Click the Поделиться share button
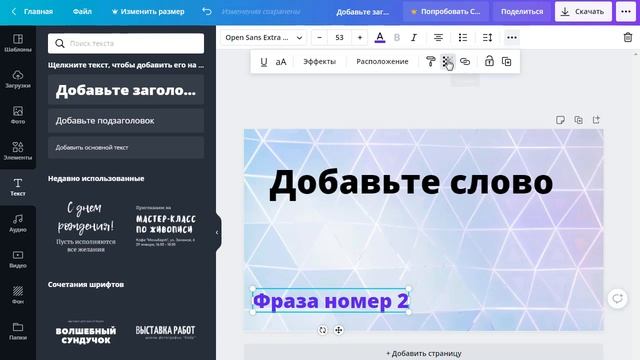Screen dimensions: 640x360 point(522,11)
